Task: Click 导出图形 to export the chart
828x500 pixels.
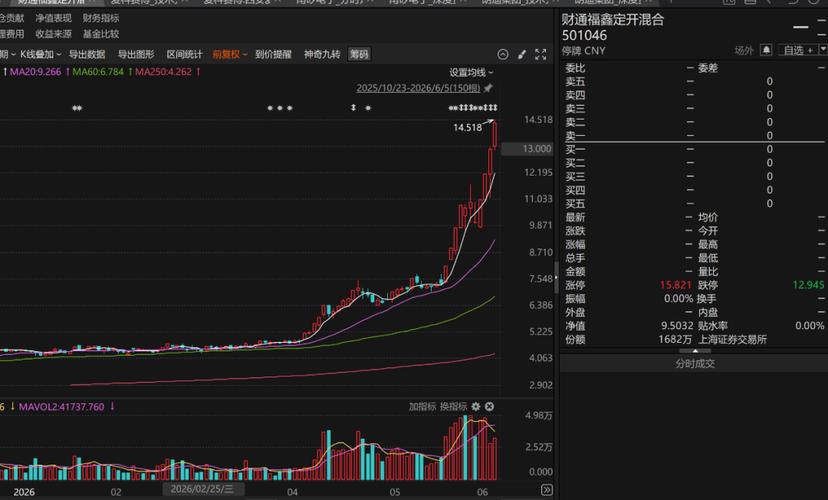Action: (136, 54)
